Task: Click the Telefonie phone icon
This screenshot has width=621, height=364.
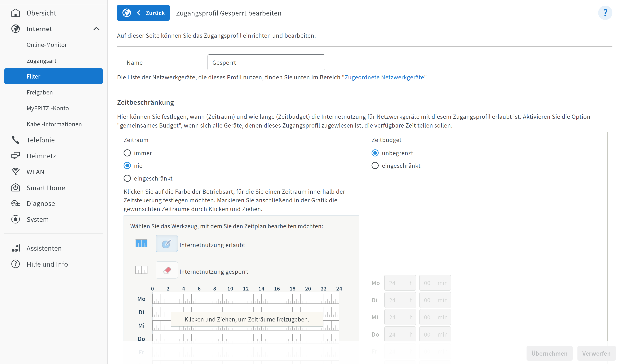Action: (15, 140)
